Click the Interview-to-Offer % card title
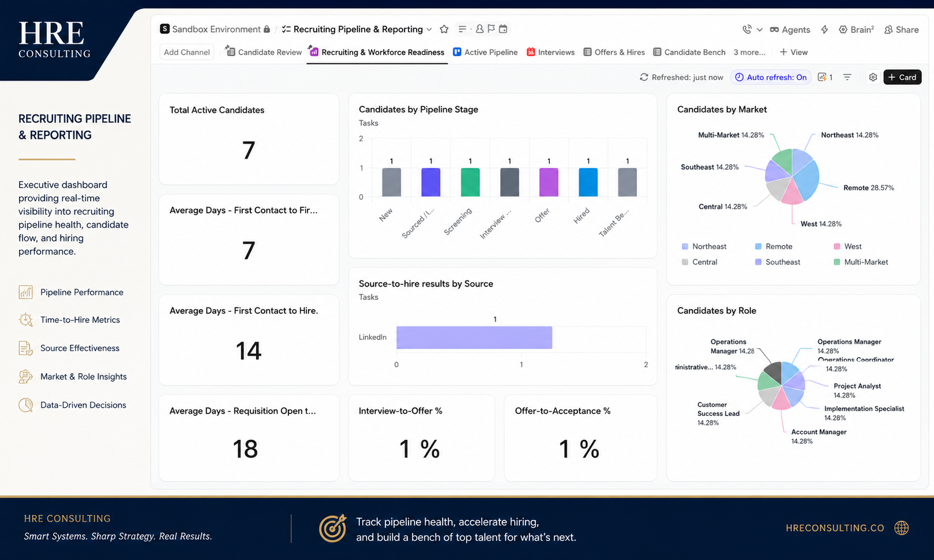The height and width of the screenshot is (560, 934). tap(400, 411)
